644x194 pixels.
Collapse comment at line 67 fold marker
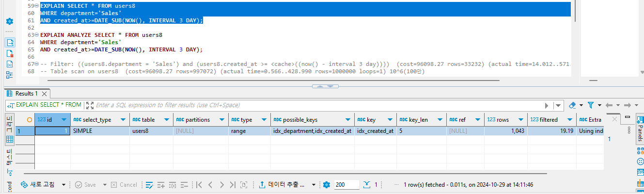37,64
